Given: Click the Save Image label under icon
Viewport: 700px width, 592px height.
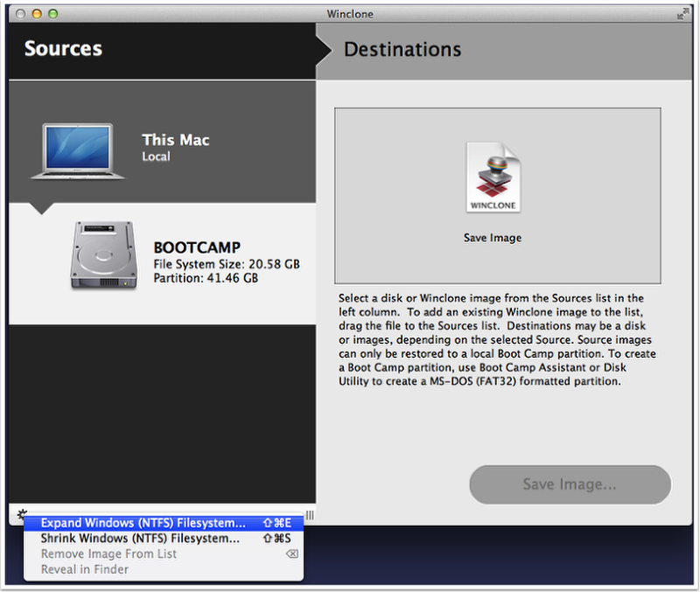Looking at the screenshot, I should point(493,238).
